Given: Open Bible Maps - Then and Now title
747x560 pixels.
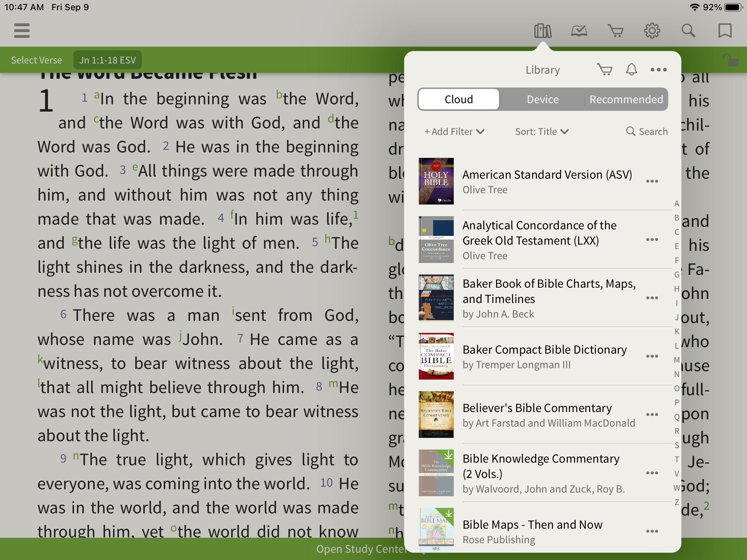Looking at the screenshot, I should 533,525.
